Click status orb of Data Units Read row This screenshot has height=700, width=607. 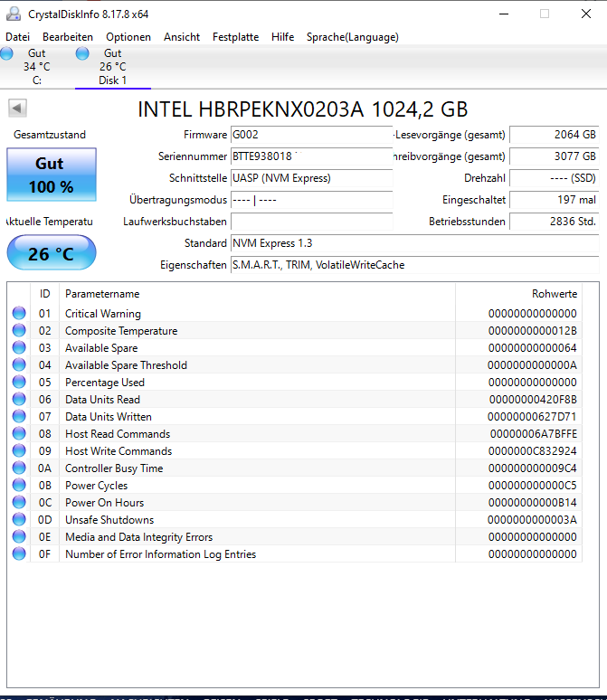pos(19,399)
